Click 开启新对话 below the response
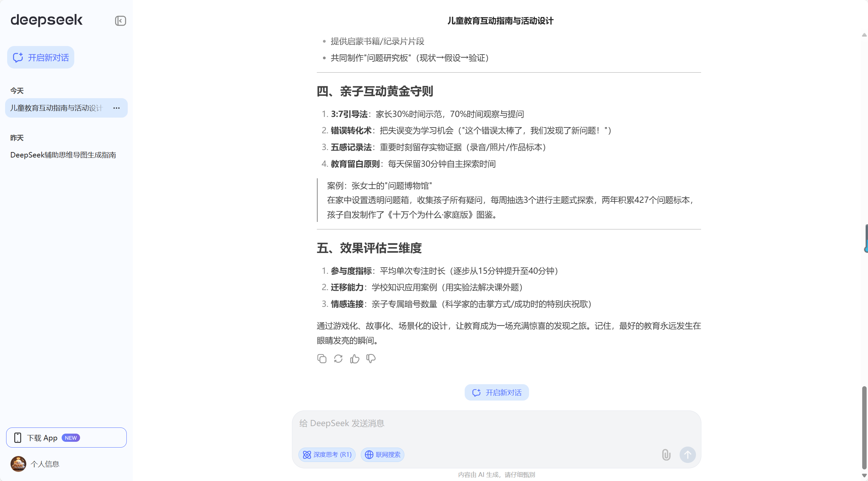Viewport: 868px width, 481px height. pyautogui.click(x=496, y=392)
